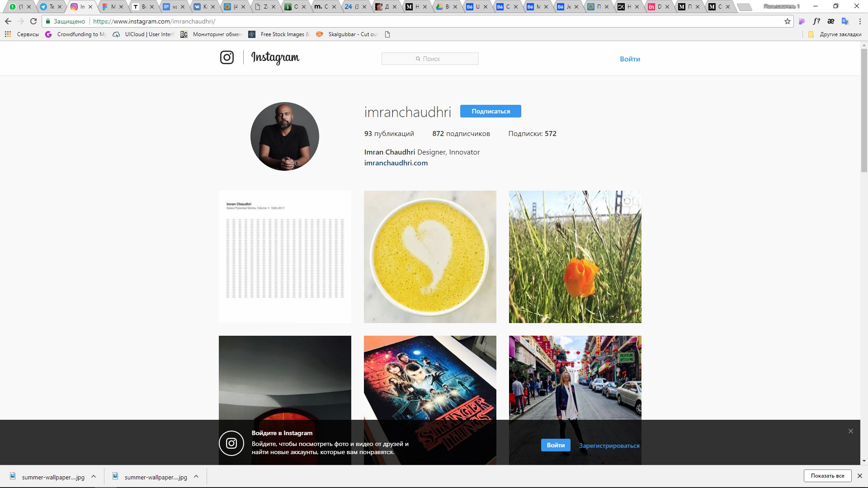View the Подписки: 572 following list
Screen dimensions: 868x488
click(x=532, y=134)
